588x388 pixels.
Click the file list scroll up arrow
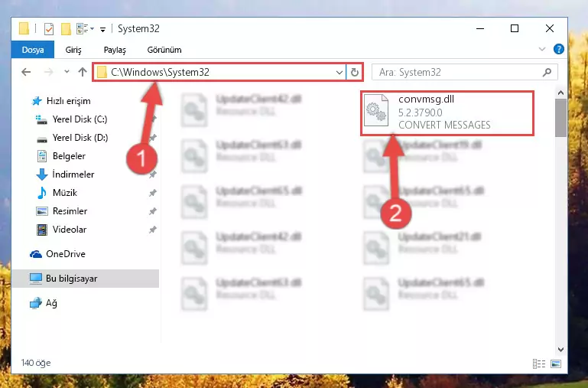(560, 93)
